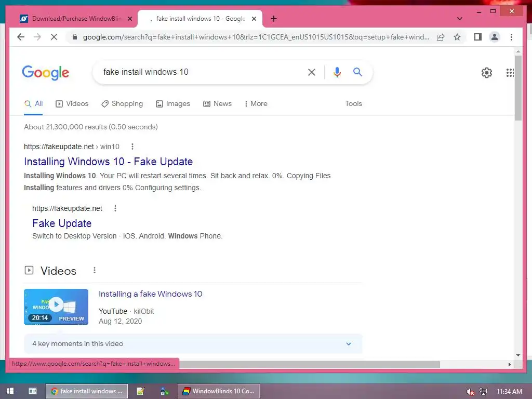Viewport: 532px width, 399px height.
Task: Click the YouTube · kilObit source text
Action: tap(126, 312)
